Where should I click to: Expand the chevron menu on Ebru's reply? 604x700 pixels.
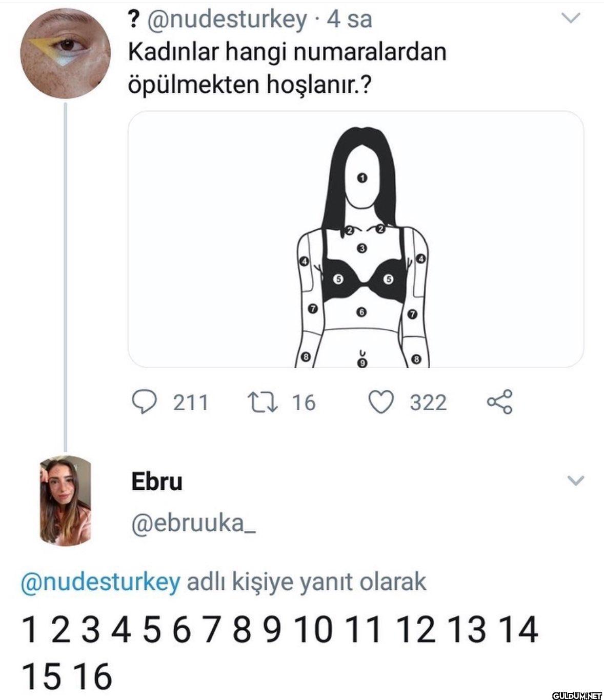click(x=576, y=481)
